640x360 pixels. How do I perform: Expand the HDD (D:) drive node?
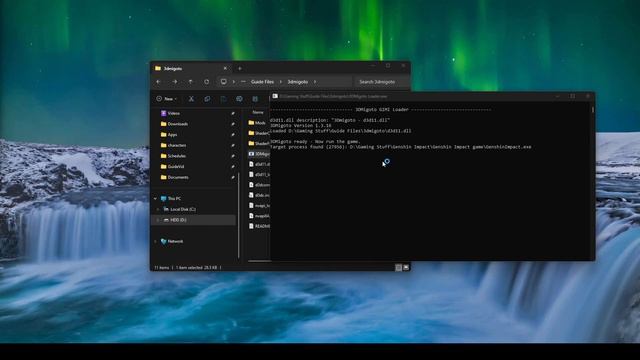[158, 220]
